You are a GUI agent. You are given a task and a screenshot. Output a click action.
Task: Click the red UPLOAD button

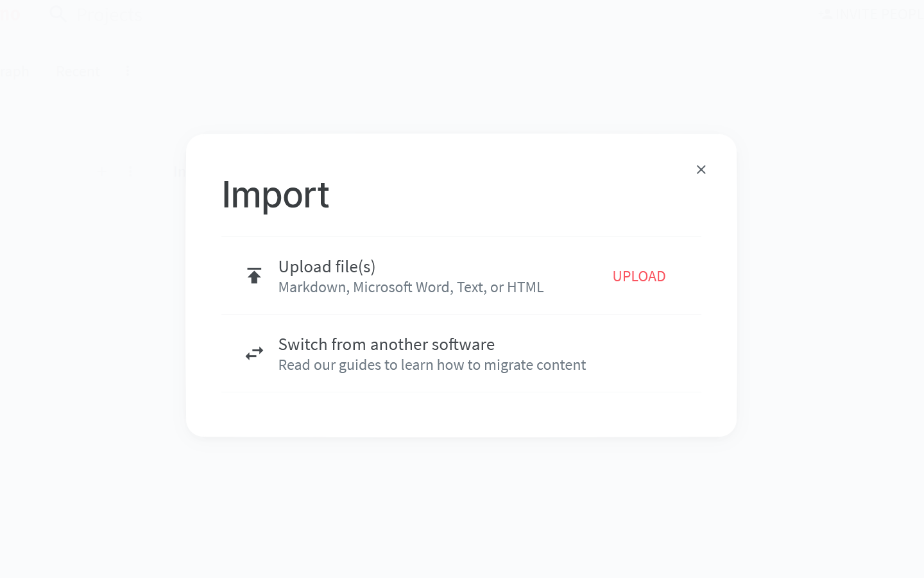[x=639, y=276]
